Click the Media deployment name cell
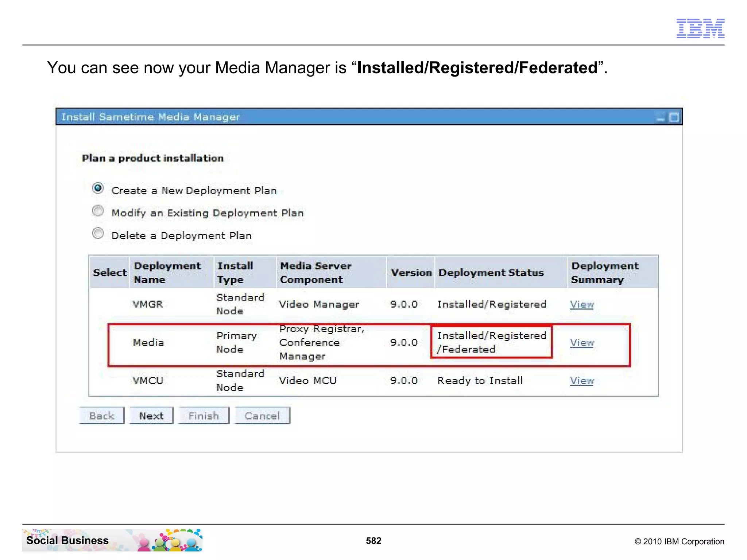The image size is (747, 560). [x=148, y=342]
